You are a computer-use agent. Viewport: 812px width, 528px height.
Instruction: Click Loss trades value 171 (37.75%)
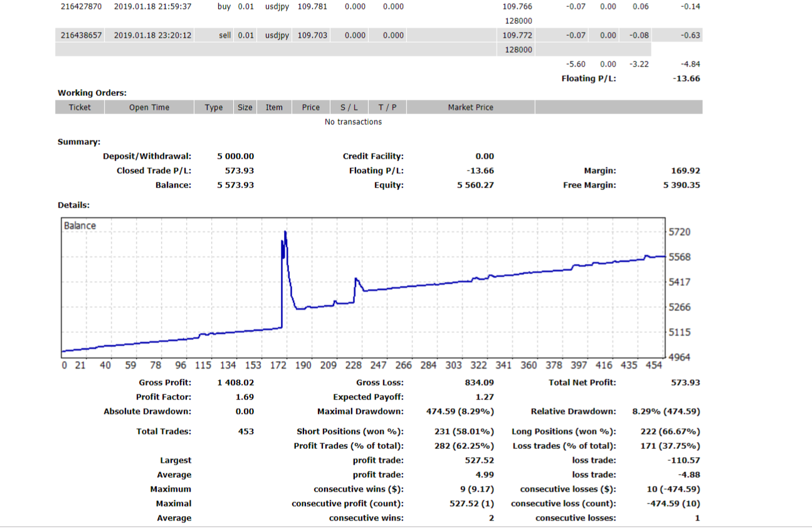[x=671, y=446]
